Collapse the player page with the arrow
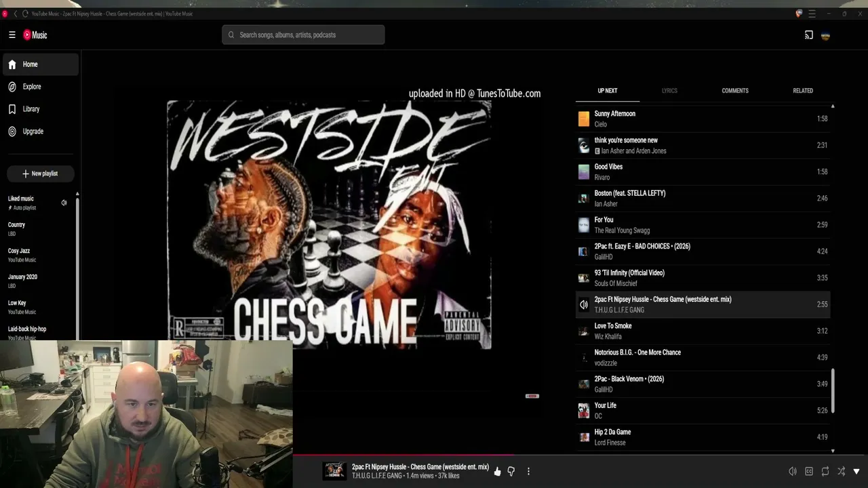868x488 pixels. point(856,472)
